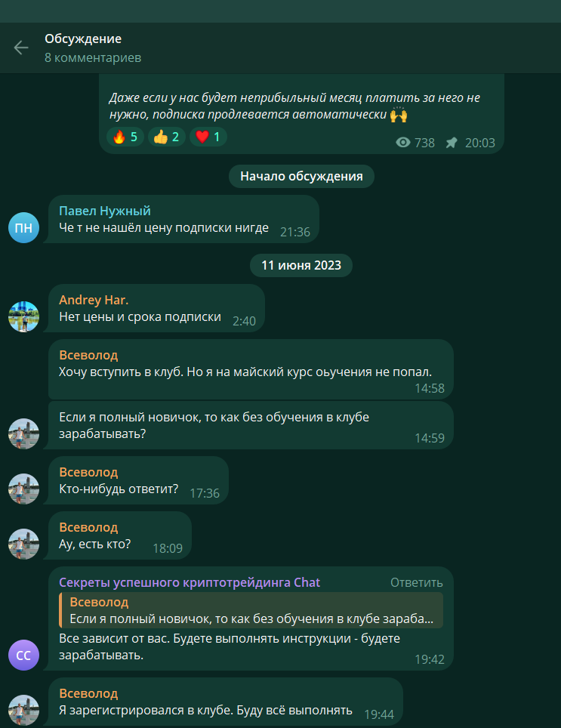561x728 pixels.
Task: Open Павел Нужный's ПН avatar
Action: [23, 227]
